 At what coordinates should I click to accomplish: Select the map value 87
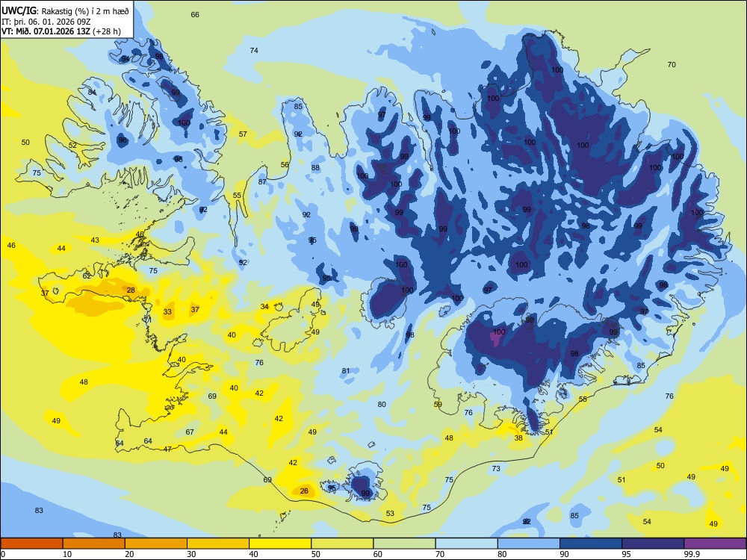coord(262,181)
